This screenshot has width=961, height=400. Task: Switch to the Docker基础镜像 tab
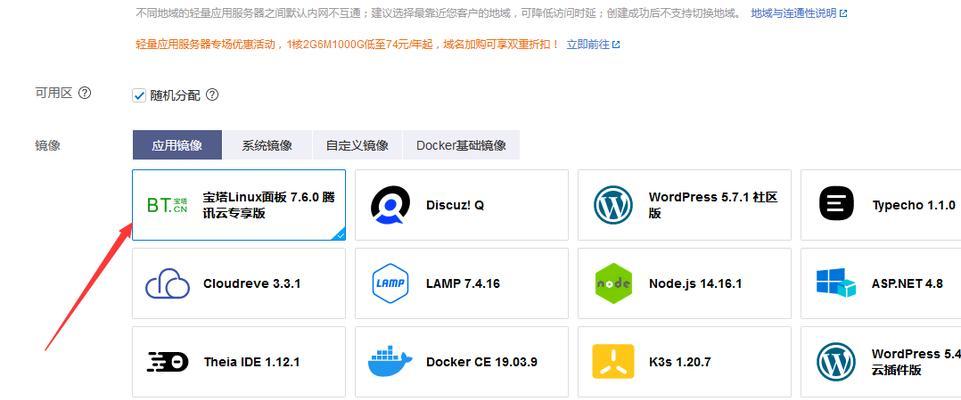click(x=461, y=145)
